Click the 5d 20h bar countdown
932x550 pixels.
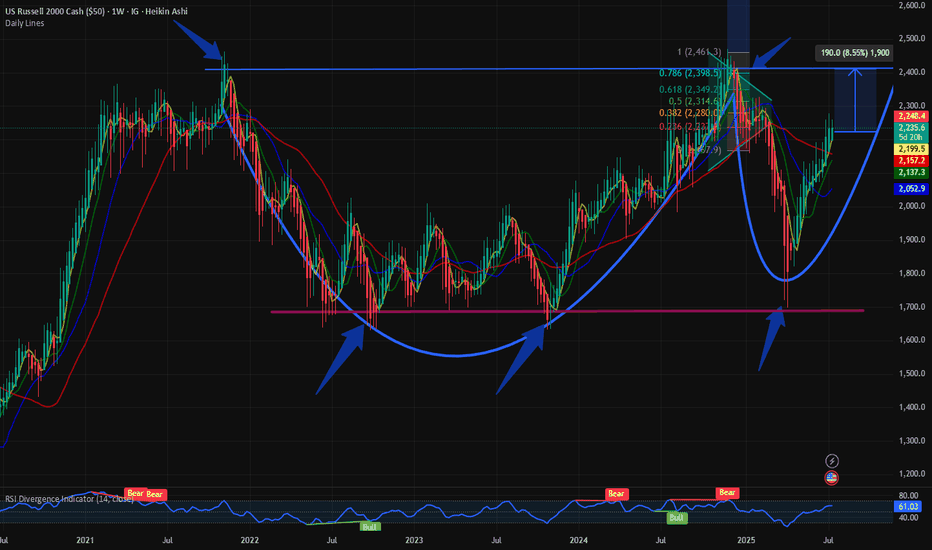tap(911, 137)
